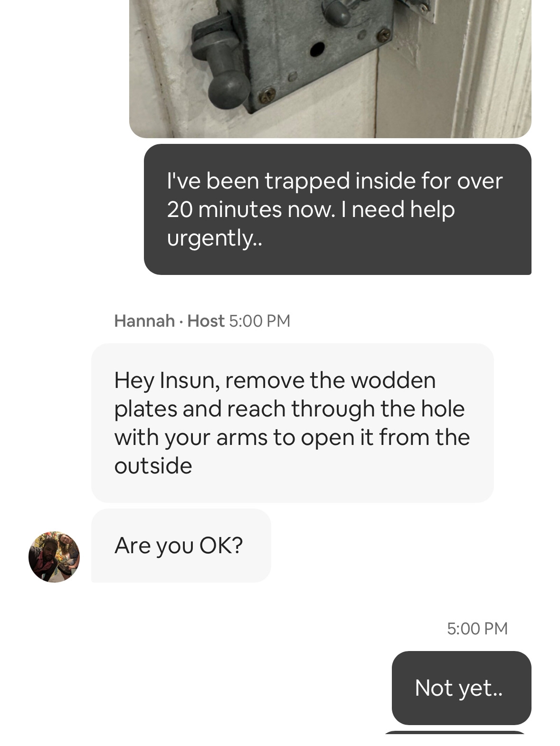Click the round door knob in the photo
Image resolution: width=560 pixels, height=746 pixels.
(228, 89)
